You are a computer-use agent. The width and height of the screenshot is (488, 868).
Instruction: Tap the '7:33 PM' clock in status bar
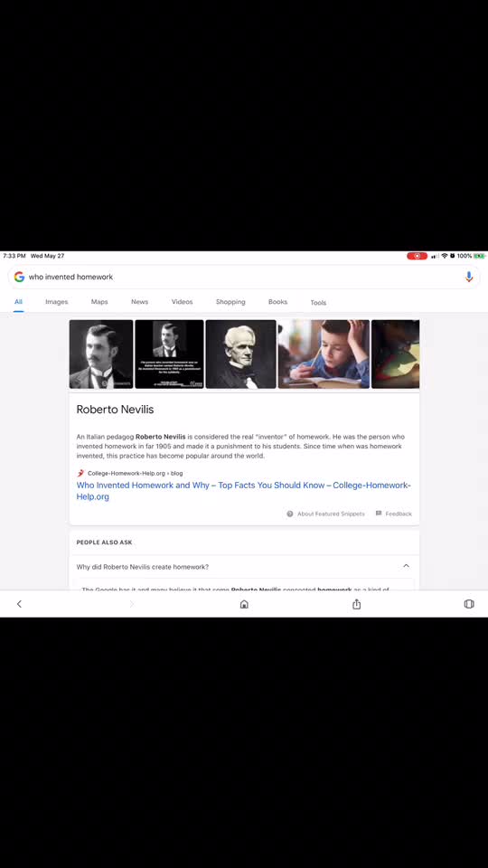point(14,256)
